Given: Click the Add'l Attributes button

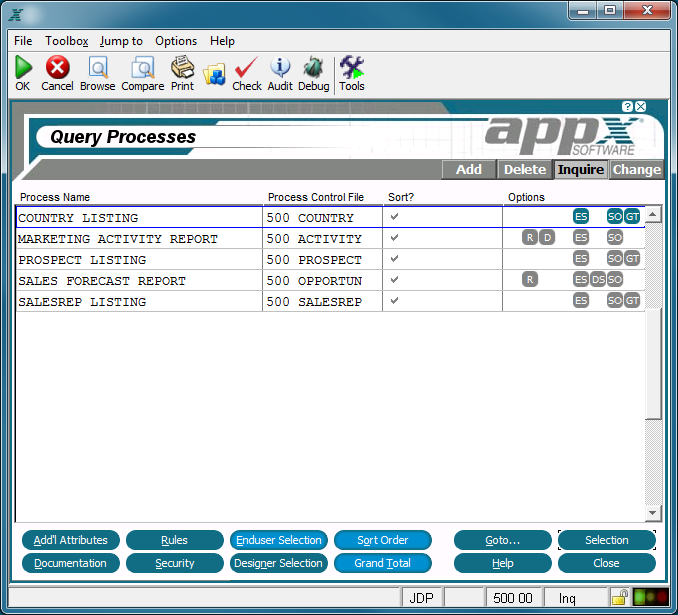Looking at the screenshot, I should [70, 540].
